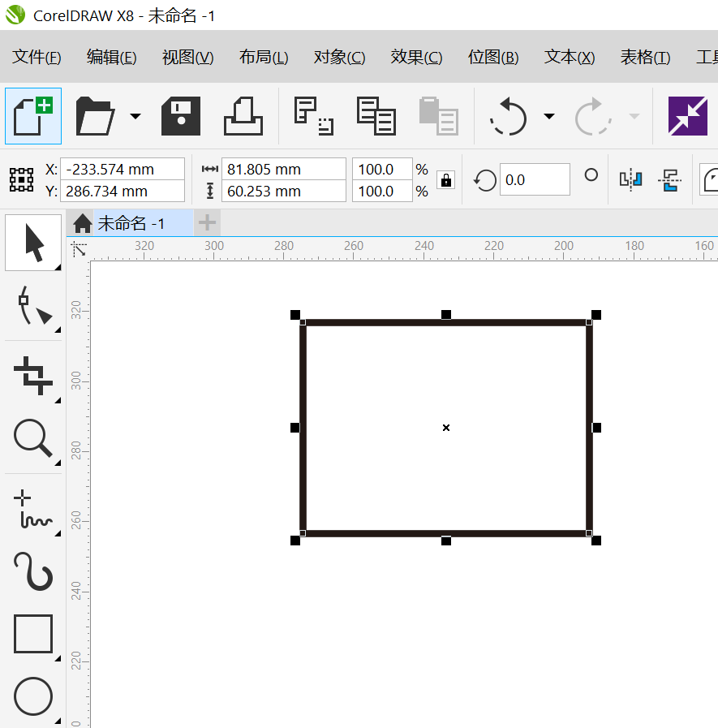Open the 对象(C) menu

point(339,58)
